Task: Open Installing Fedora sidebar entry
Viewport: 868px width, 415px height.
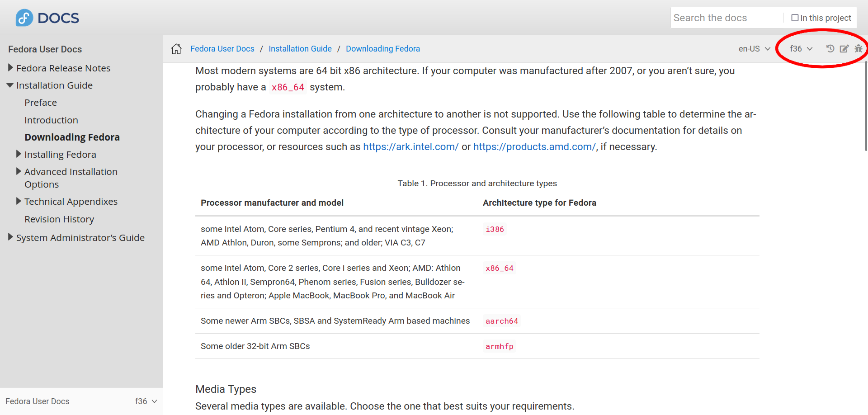Action: (60, 155)
